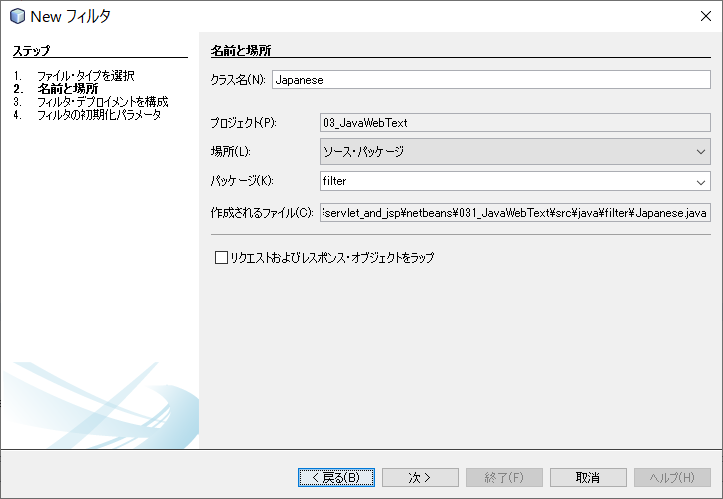The image size is (723, 499).
Task: Click the 名前と場所 panel heading
Action: (241, 50)
